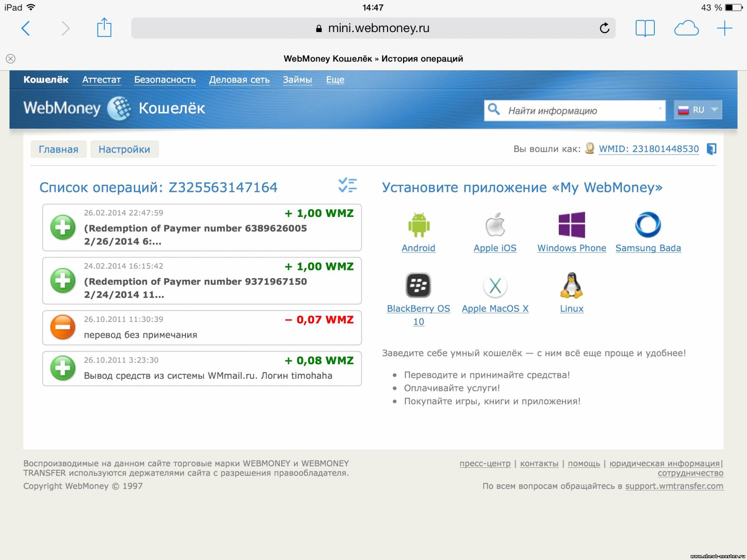Screen dimensions: 747x560
Task: Tap the Samsung Bada ring icon
Action: (648, 225)
